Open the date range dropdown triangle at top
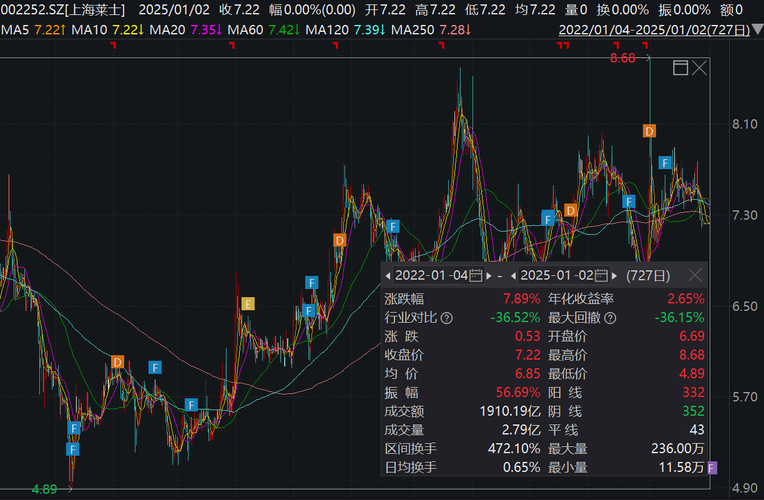Screen dimensions: 764x500 pos(758,30)
